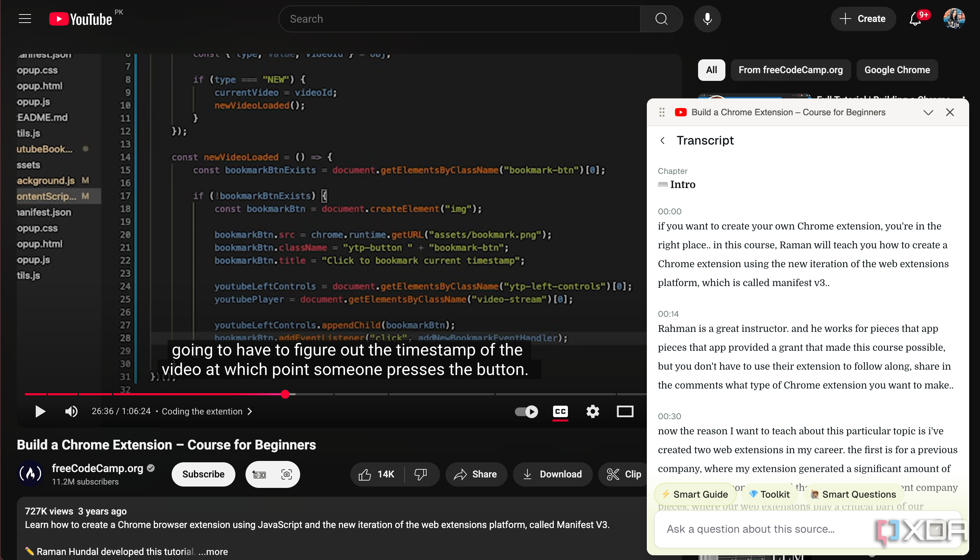The image size is (980, 560).
Task: Like the video with 14K likes
Action: click(x=376, y=474)
